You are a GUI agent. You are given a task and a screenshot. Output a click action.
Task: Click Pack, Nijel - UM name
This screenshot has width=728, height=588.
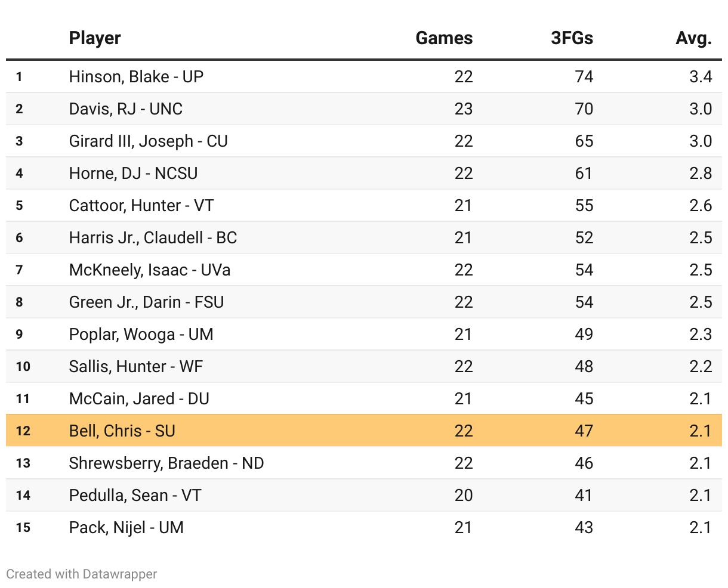tap(127, 528)
